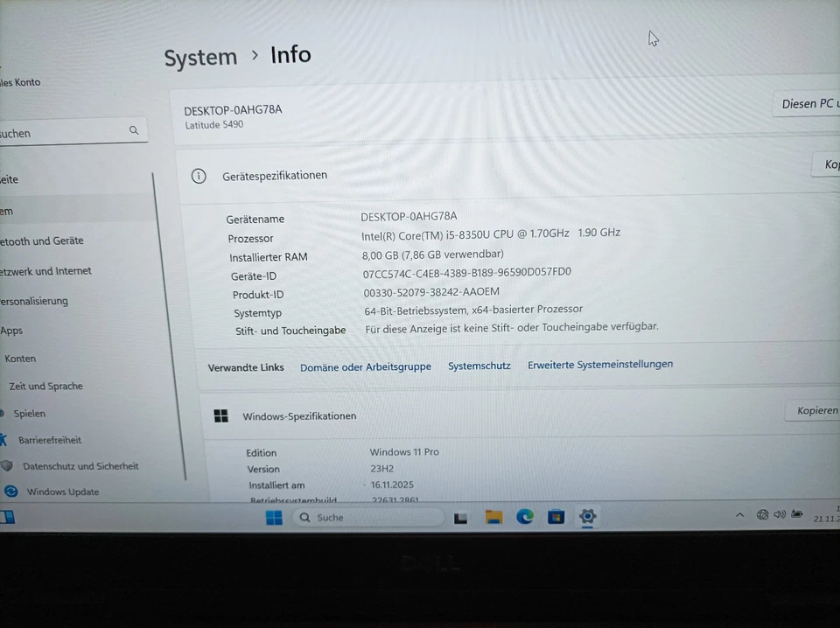Click the Windows-Spezifikationen section icon
The width and height of the screenshot is (840, 628).
[x=220, y=415]
